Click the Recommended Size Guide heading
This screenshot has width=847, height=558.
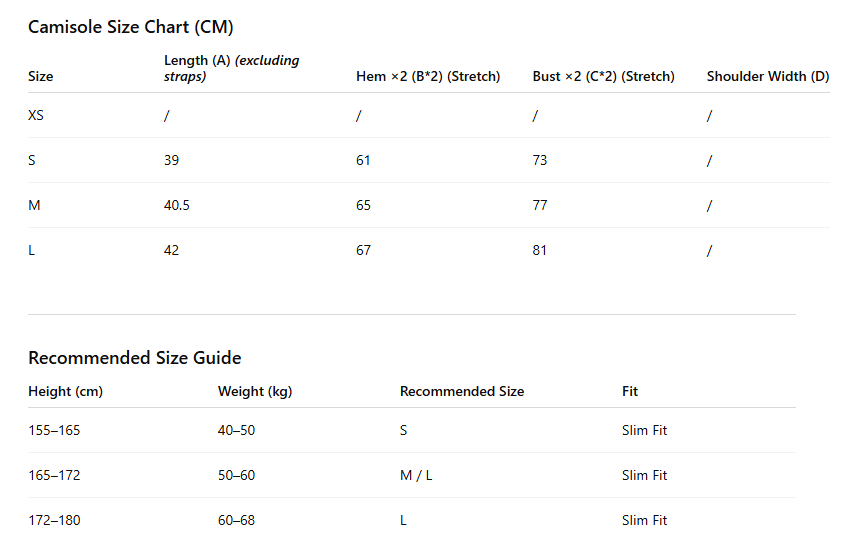point(135,358)
